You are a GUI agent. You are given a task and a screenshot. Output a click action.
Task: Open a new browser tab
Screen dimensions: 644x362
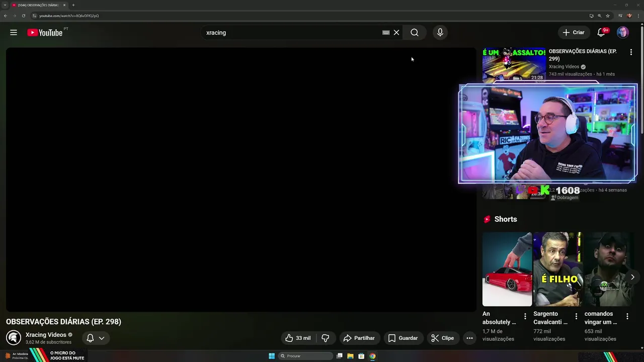(73, 5)
